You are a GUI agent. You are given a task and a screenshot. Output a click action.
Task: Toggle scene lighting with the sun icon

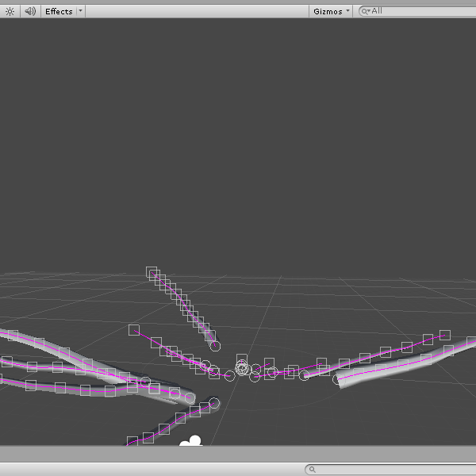10,11
